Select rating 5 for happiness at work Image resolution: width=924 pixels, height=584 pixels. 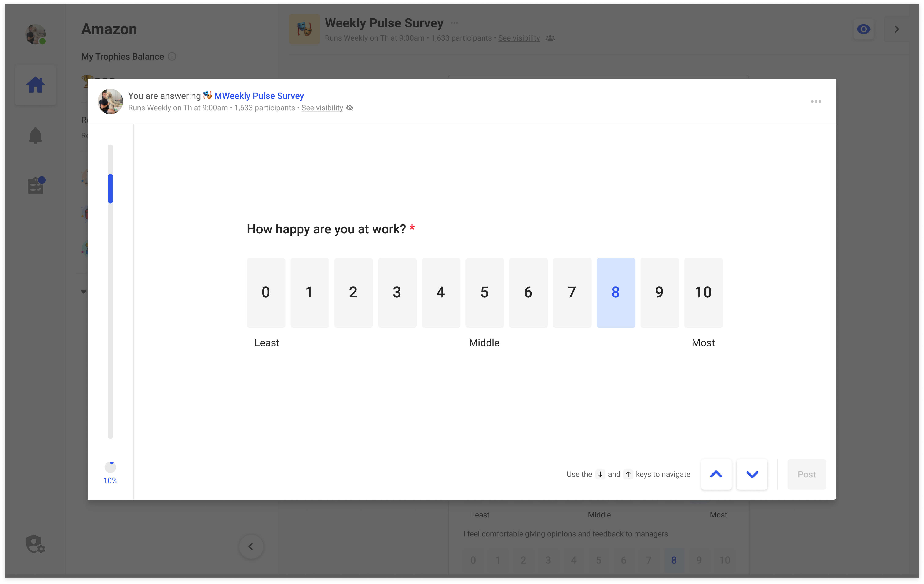tap(485, 293)
